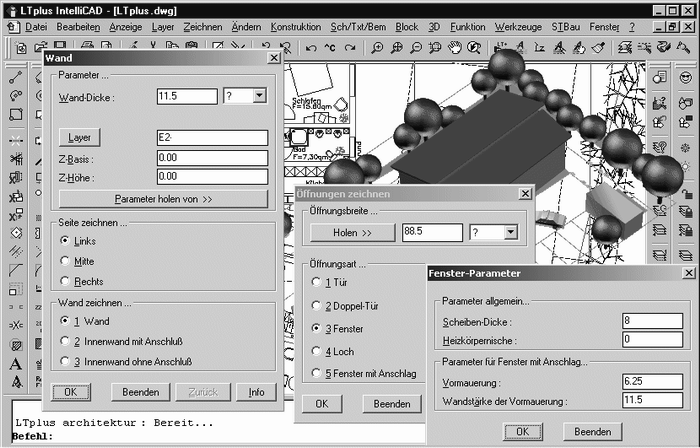Click the Undo arrow in the toolbar

pyautogui.click(x=311, y=48)
